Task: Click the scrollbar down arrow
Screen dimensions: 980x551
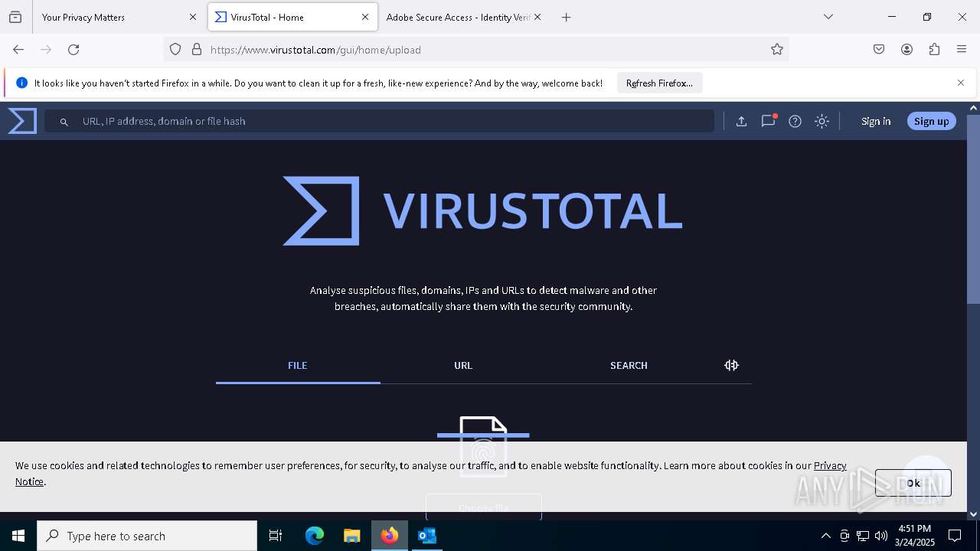Action: coord(973,514)
